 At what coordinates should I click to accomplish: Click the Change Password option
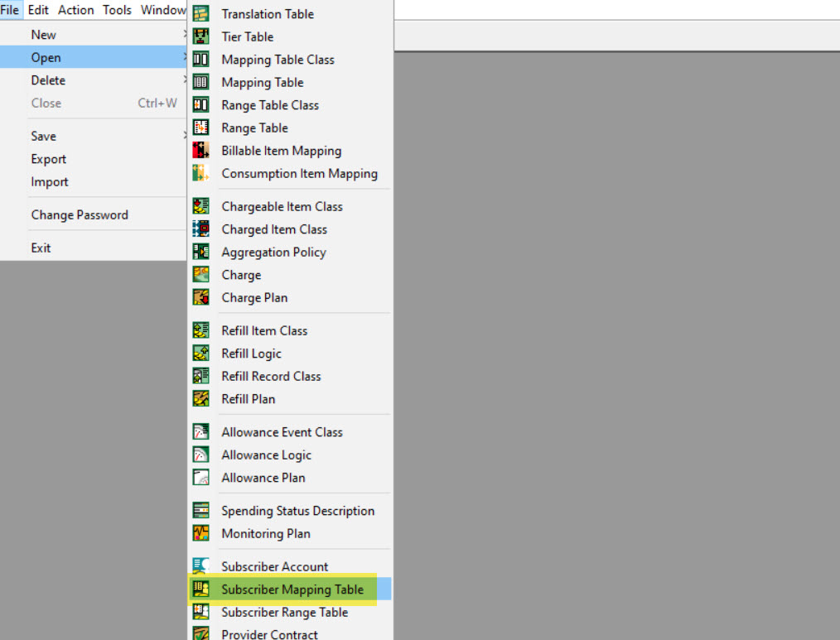tap(80, 214)
